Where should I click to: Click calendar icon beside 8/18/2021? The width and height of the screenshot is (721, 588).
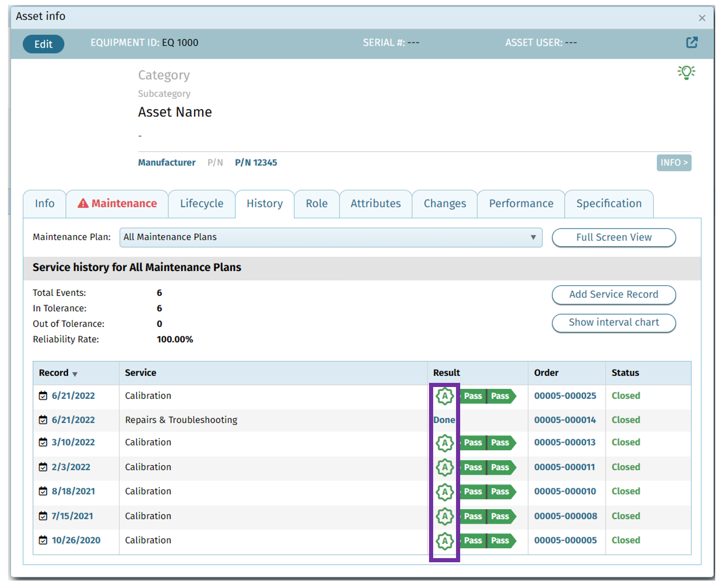click(43, 491)
